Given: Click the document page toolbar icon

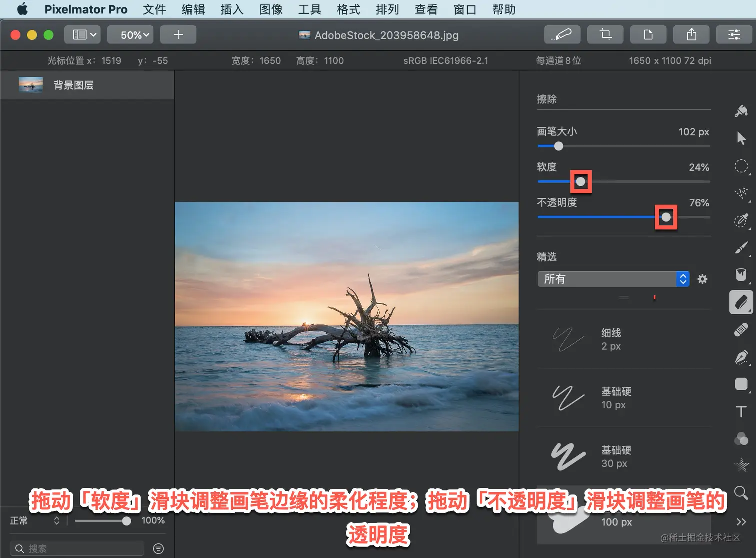Looking at the screenshot, I should 648,35.
